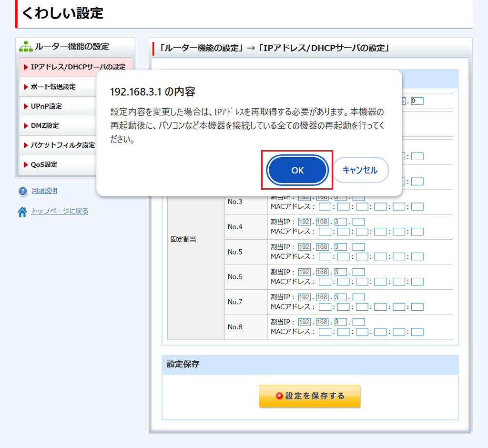Click the No.8 割当IP last octet field
488x448 pixels.
[358, 322]
